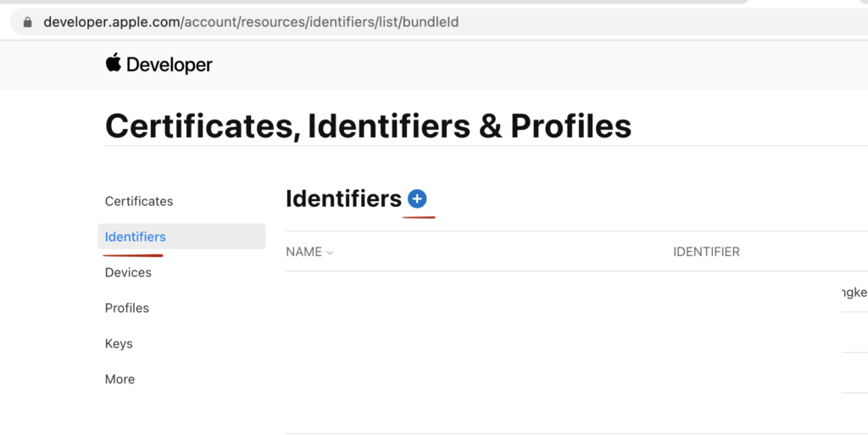Open the first row with truncated identifier text
Viewport: 868px width, 435px height.
pos(576,292)
